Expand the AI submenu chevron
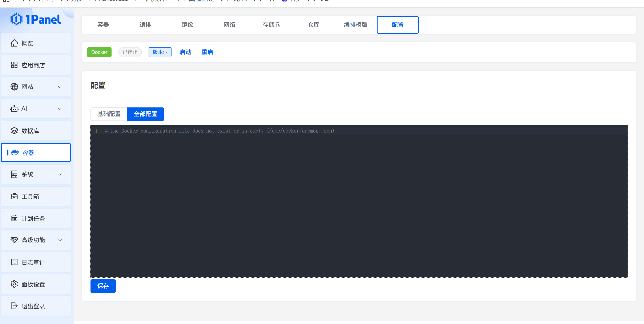The height and width of the screenshot is (324, 644). (60, 109)
